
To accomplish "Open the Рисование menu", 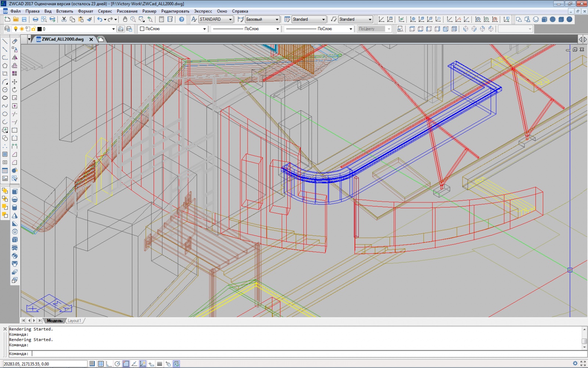I will point(127,11).
